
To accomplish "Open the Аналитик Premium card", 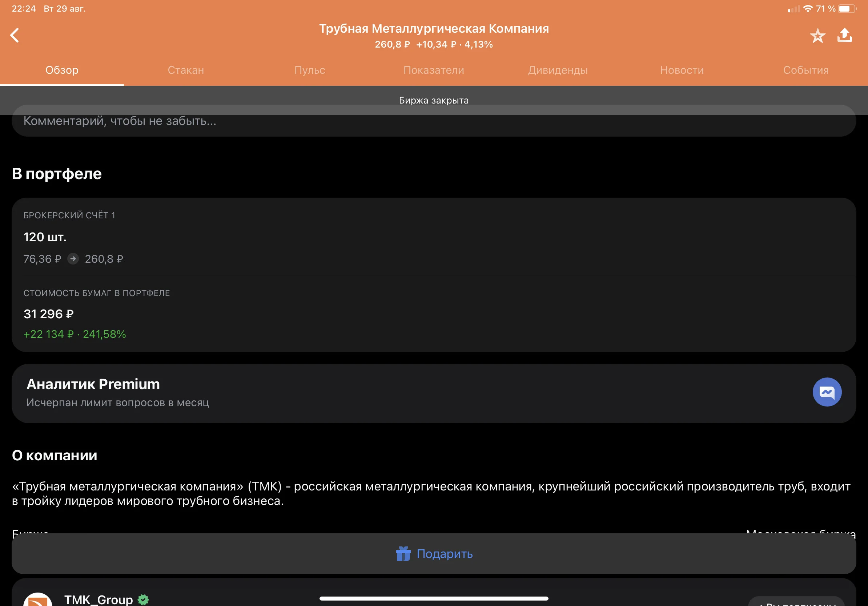I will [x=434, y=393].
